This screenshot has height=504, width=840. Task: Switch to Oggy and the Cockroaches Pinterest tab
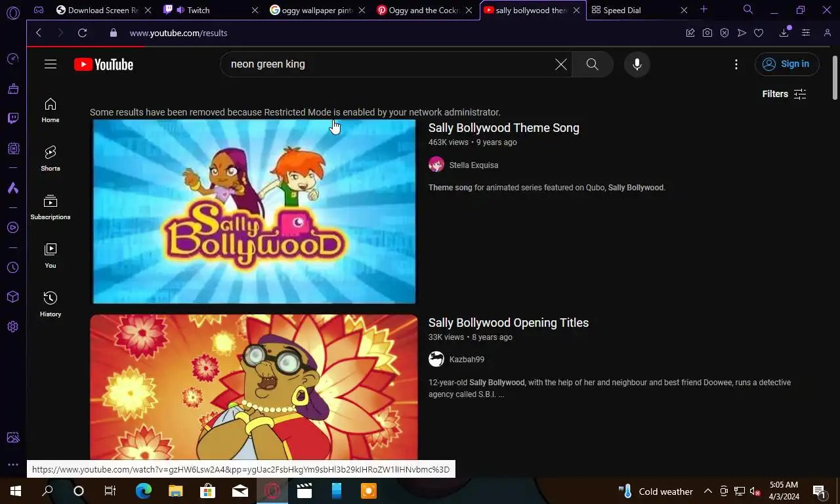(x=418, y=10)
